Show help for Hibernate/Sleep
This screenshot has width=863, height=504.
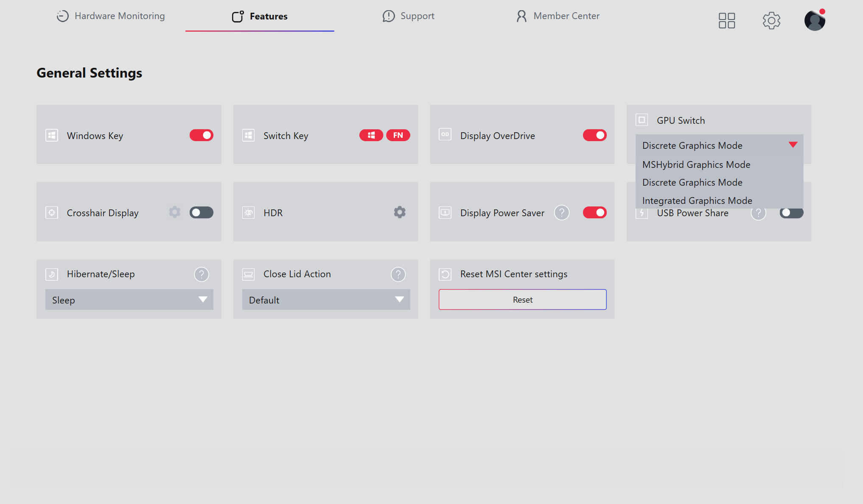202,274
